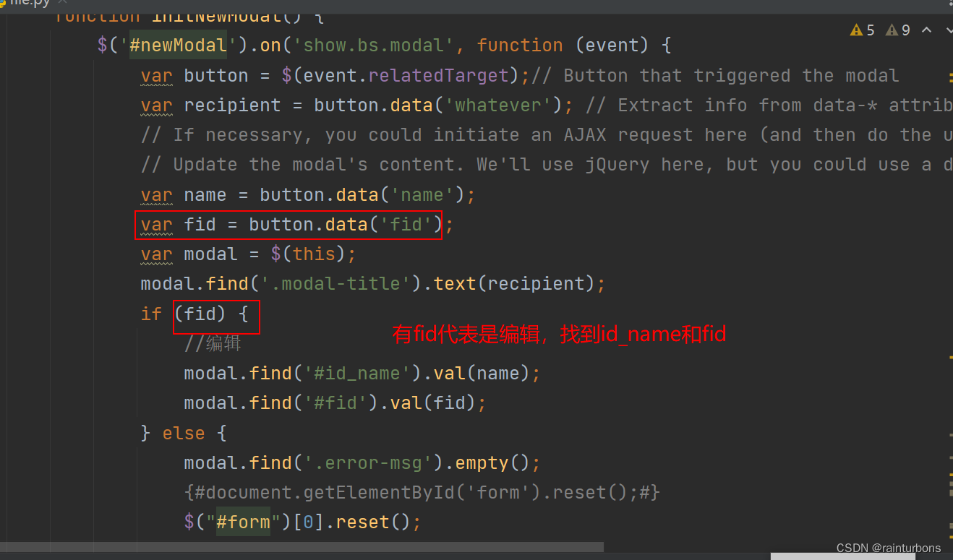Click the empty() method call
953x560 pixels.
[493, 463]
